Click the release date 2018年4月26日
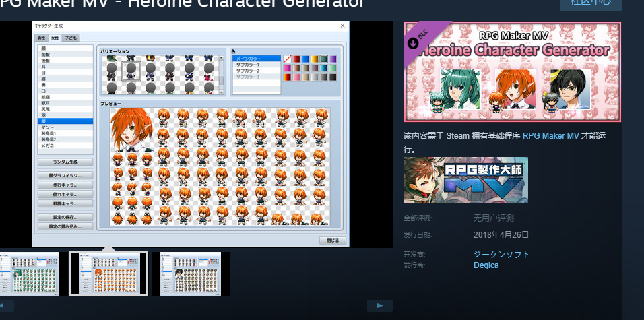 [x=501, y=235]
